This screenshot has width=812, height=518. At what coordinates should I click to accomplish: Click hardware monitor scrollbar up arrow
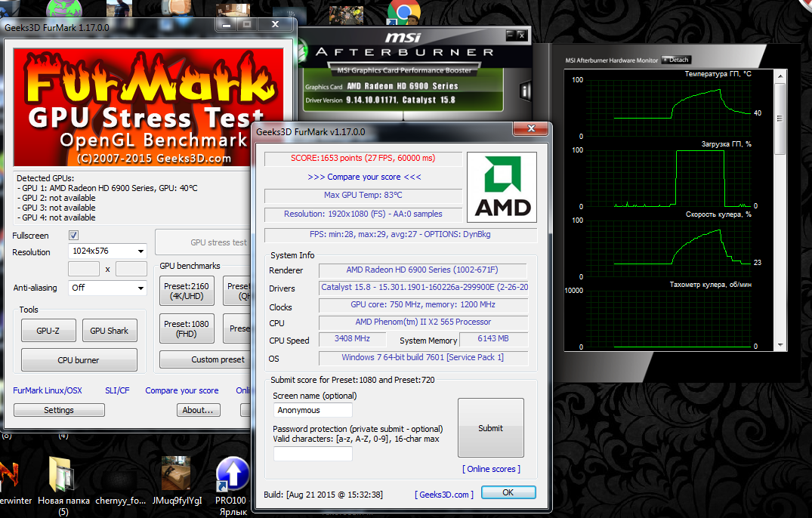(780, 76)
